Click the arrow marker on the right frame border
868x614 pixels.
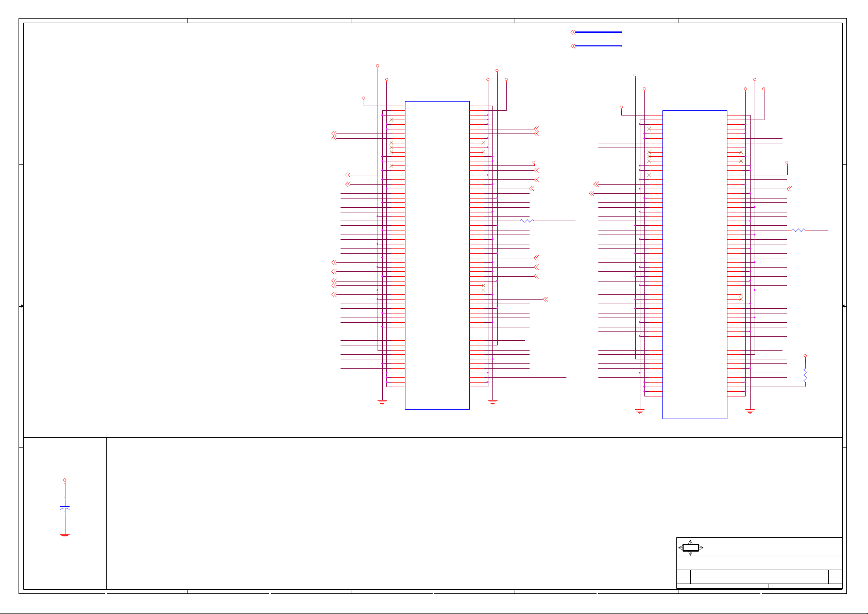[844, 306]
